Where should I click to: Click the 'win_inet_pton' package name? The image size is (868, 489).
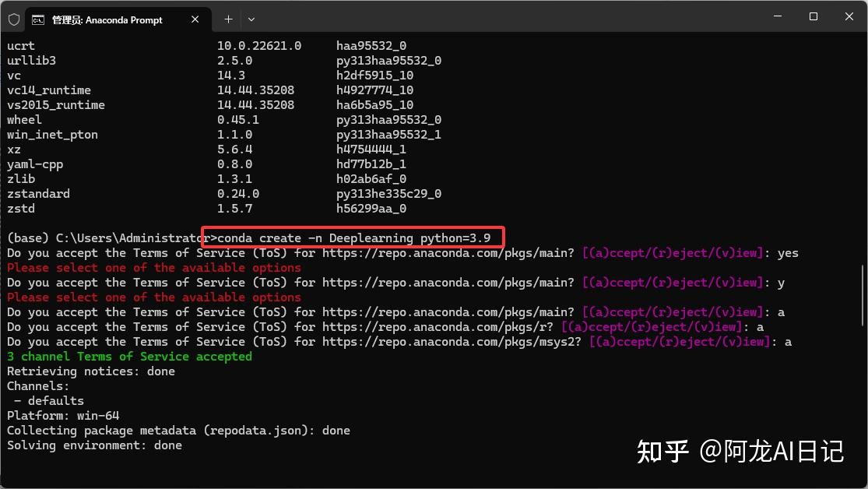pos(53,135)
